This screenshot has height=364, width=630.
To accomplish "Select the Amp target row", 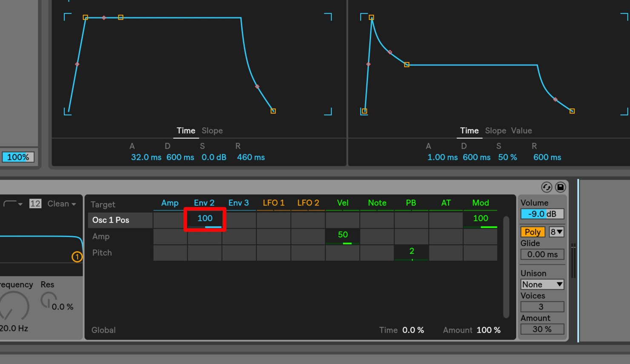I will coord(120,236).
